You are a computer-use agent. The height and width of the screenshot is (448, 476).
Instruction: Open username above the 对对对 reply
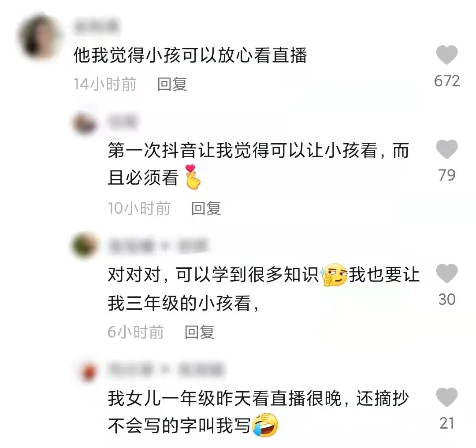pyautogui.click(x=159, y=245)
